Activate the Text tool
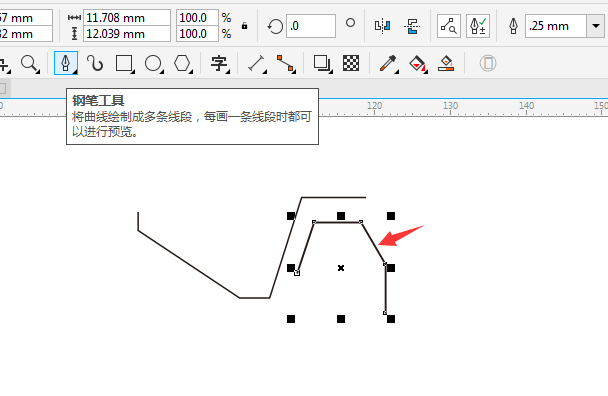The image size is (608, 396). [219, 63]
